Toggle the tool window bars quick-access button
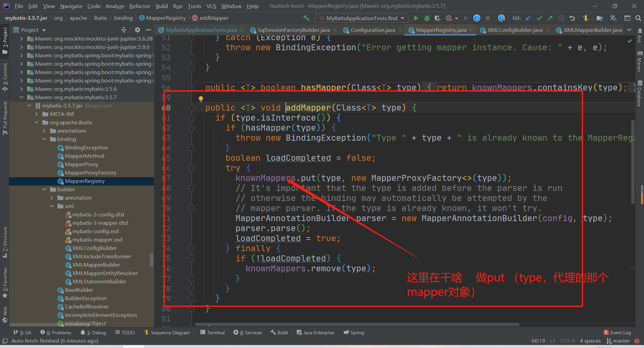The image size is (644, 348). point(5,341)
